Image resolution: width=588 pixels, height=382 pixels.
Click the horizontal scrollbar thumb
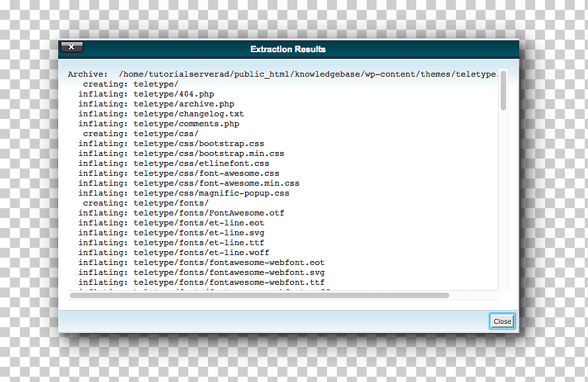pyautogui.click(x=260, y=295)
